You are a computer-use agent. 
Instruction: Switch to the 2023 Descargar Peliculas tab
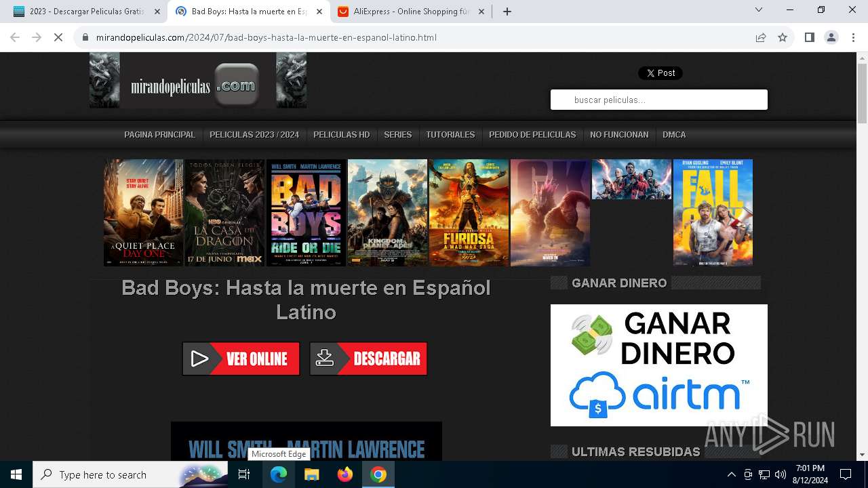pos(86,11)
